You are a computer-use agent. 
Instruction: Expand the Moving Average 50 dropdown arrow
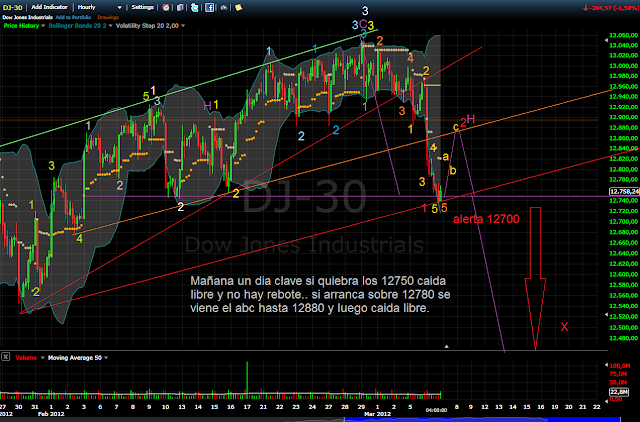click(x=106, y=358)
